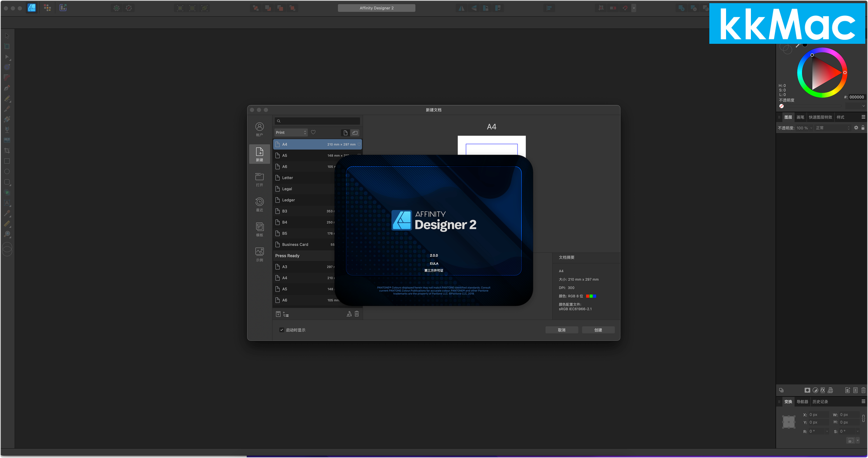
Task: Click the landscape orientation page icon
Action: (355, 133)
